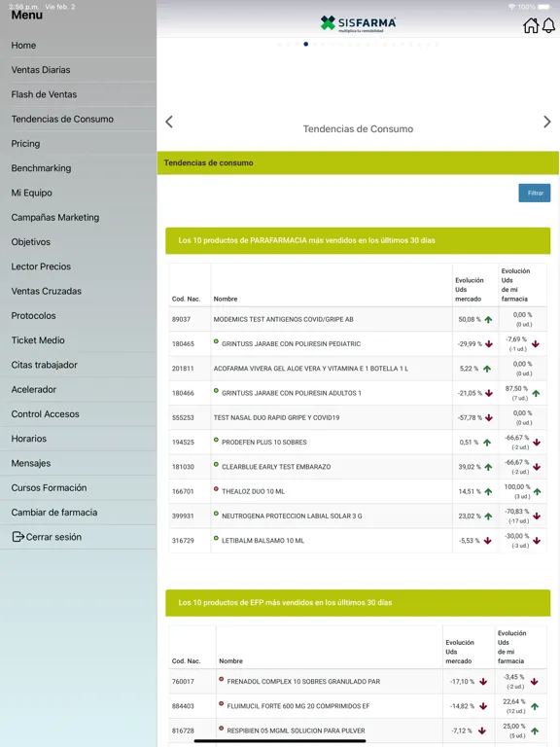Open Campañas Marketing menu item
Screen dimensions: 560x747
click(78, 217)
